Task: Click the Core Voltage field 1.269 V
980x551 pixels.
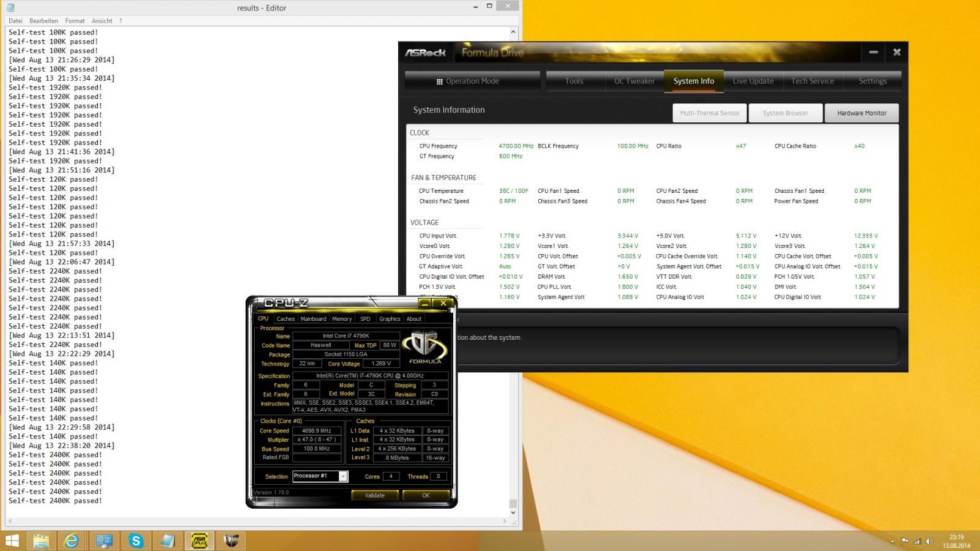Action: (x=380, y=364)
